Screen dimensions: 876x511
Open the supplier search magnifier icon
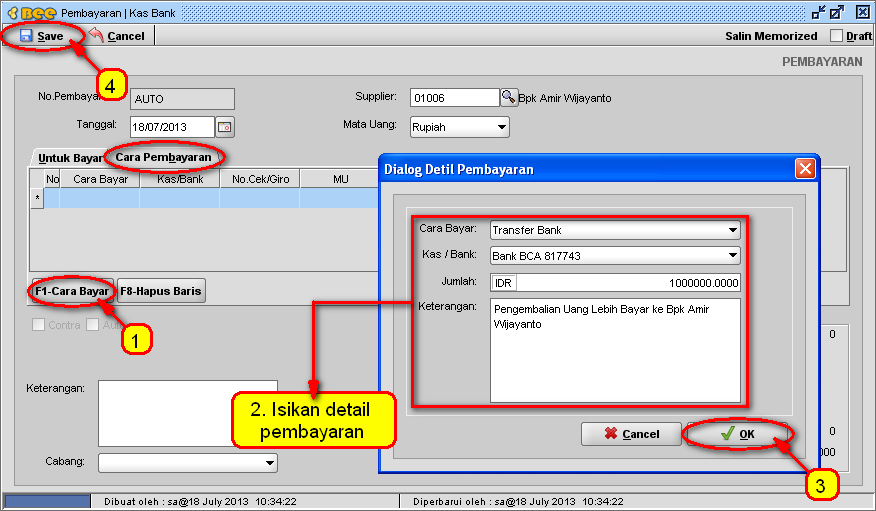[508, 97]
